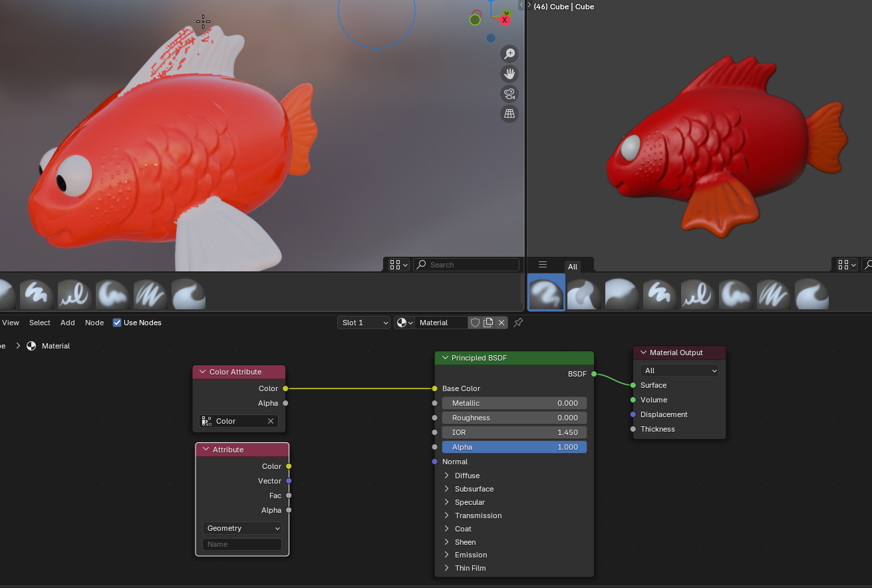Open the Node menu

coord(94,323)
